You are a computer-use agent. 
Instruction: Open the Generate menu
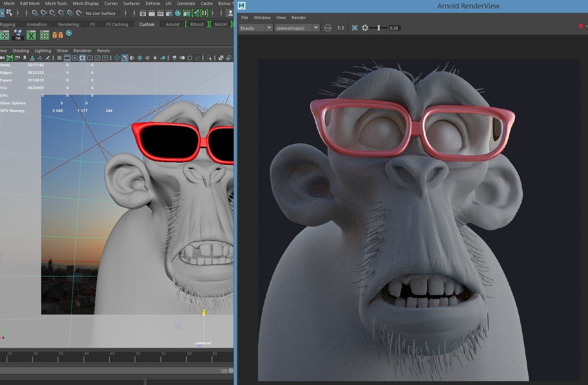pos(186,3)
